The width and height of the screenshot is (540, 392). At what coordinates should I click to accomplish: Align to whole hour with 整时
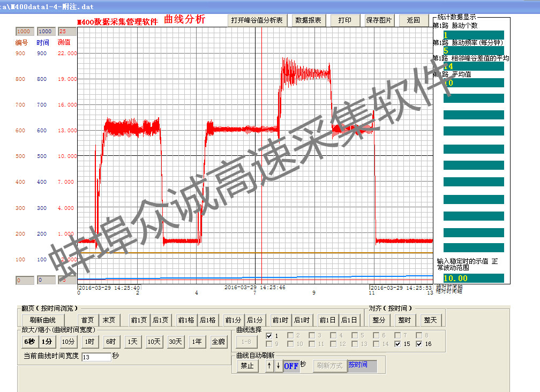coord(404,320)
